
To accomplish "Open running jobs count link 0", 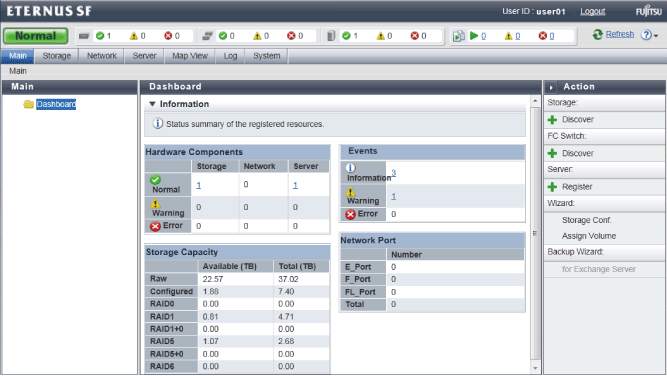I will (x=484, y=36).
